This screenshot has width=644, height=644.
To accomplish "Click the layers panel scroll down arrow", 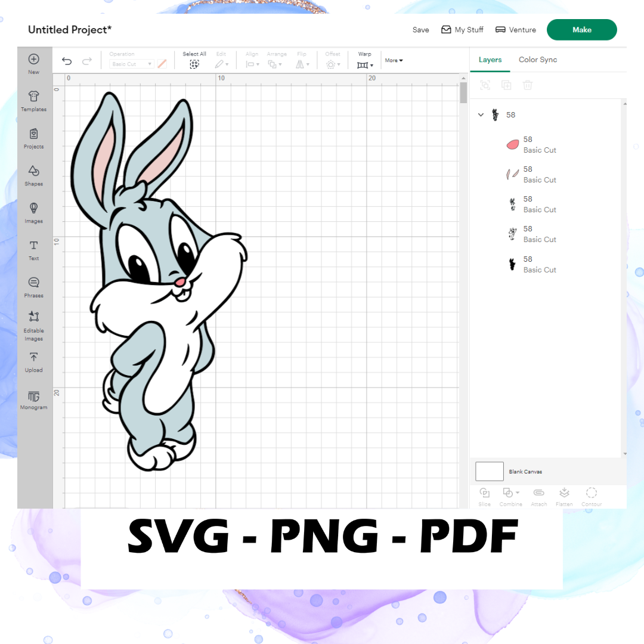I will tap(625, 454).
